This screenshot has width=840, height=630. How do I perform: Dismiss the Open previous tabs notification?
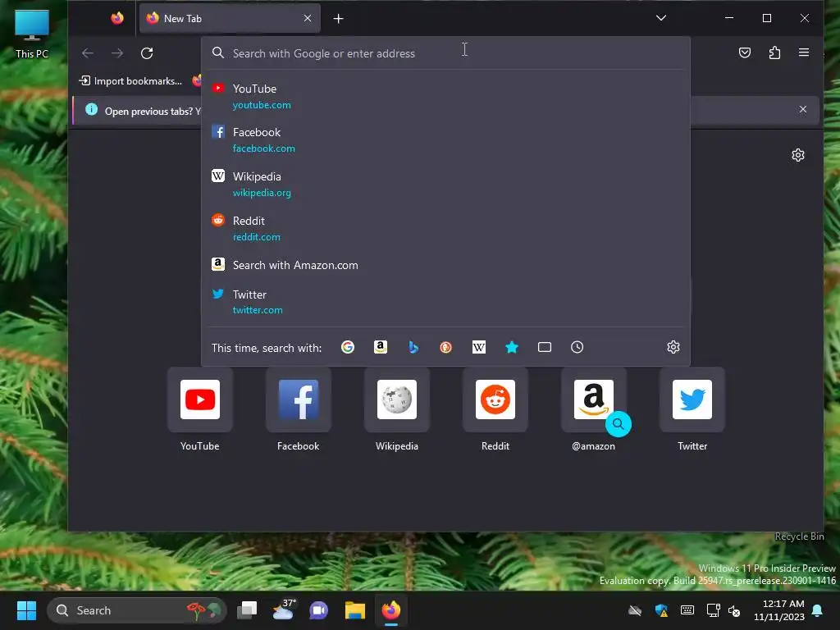802,109
